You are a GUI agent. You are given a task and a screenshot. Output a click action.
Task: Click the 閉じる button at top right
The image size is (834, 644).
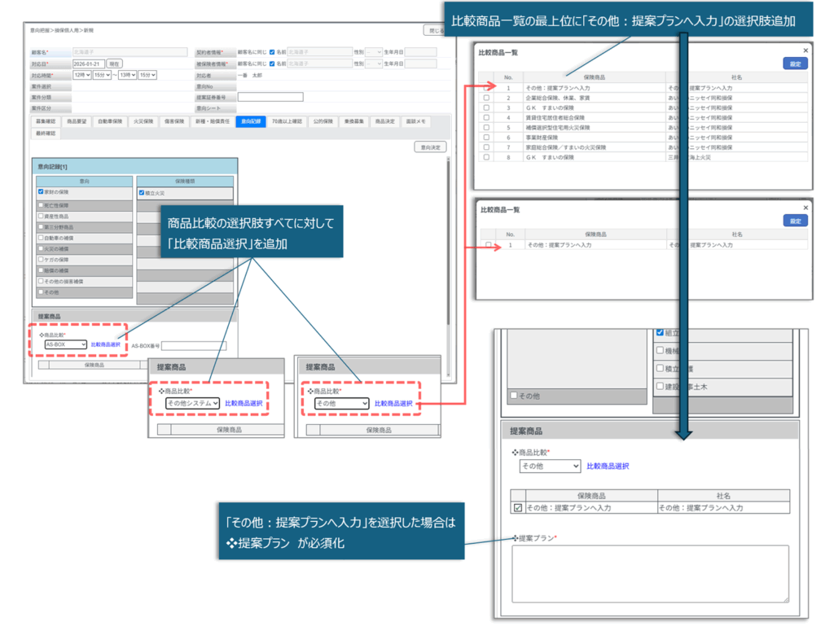(x=435, y=30)
